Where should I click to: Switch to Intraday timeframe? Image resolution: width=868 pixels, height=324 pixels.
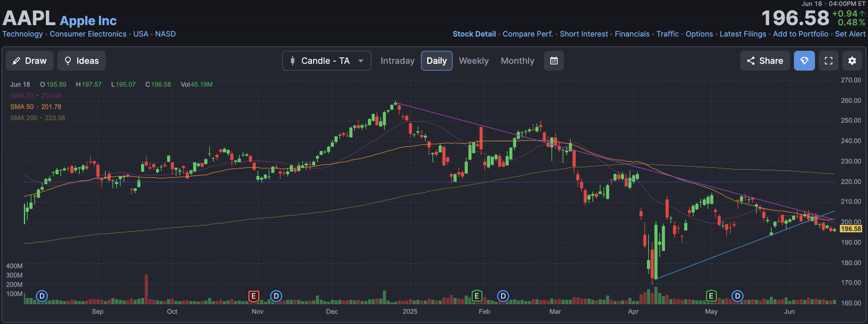397,61
